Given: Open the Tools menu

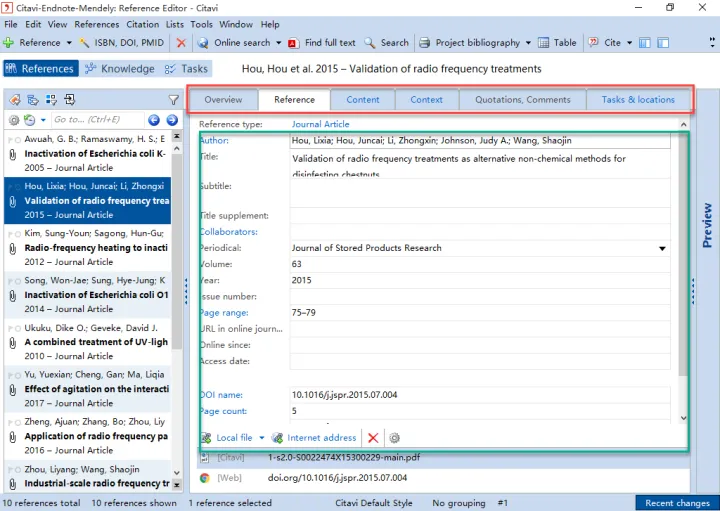Looking at the screenshot, I should pos(202,24).
